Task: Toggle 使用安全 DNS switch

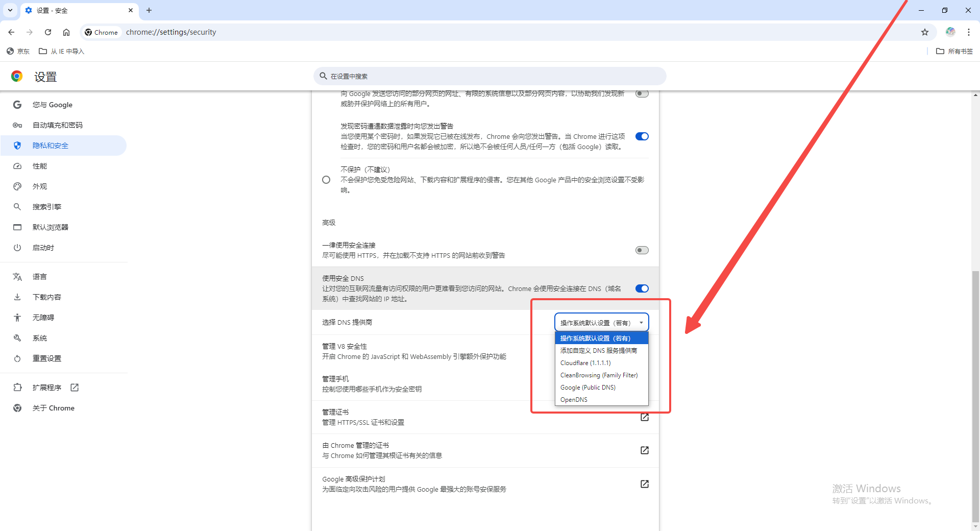Action: [x=642, y=288]
